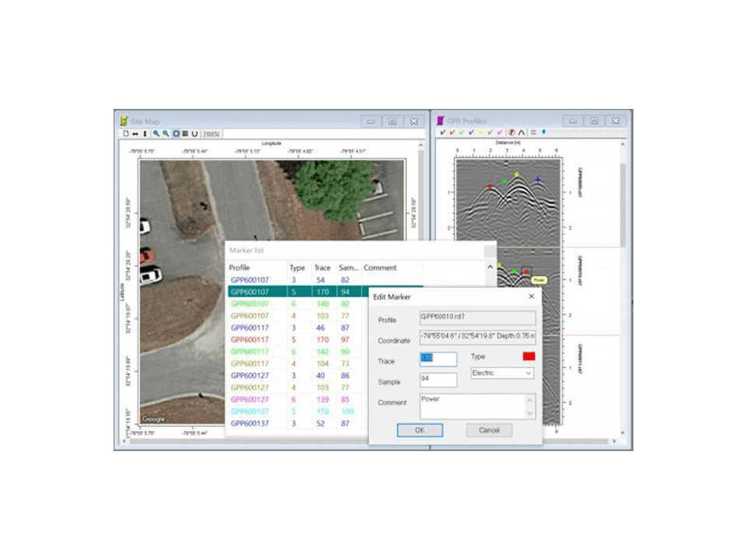Click the U-shaped icon in Site Map toolbar
Viewport: 747px width, 560px height.
click(x=195, y=134)
